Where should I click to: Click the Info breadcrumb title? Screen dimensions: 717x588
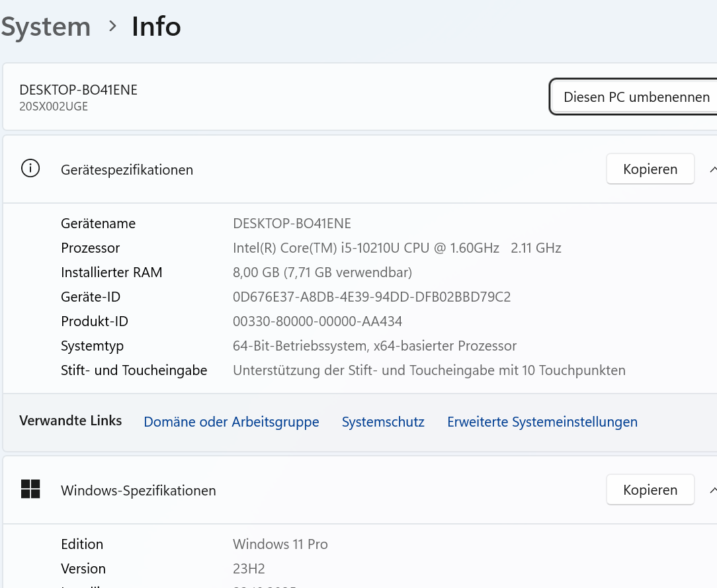click(x=156, y=26)
